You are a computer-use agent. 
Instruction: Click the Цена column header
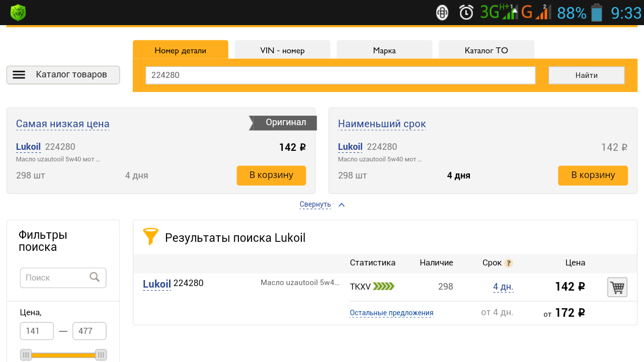click(x=575, y=262)
